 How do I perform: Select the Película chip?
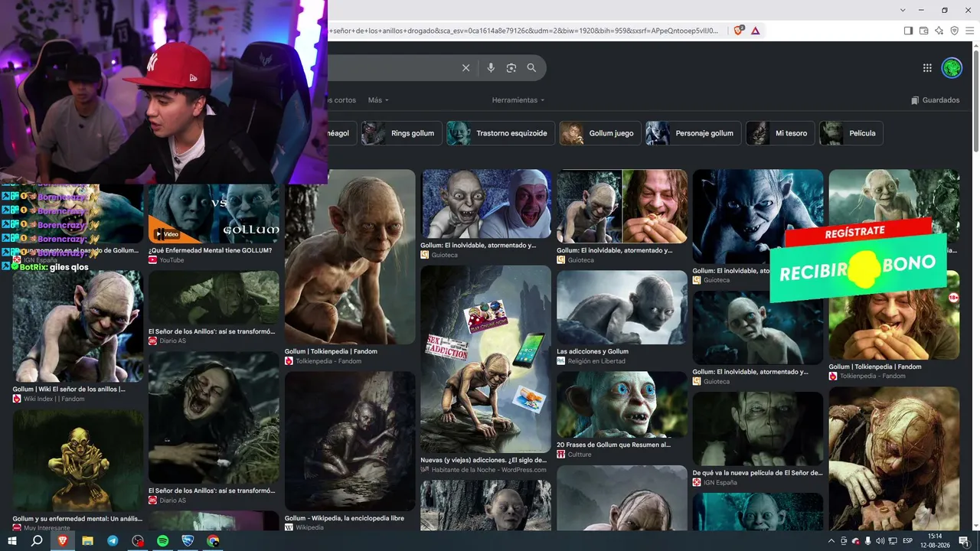click(x=851, y=133)
